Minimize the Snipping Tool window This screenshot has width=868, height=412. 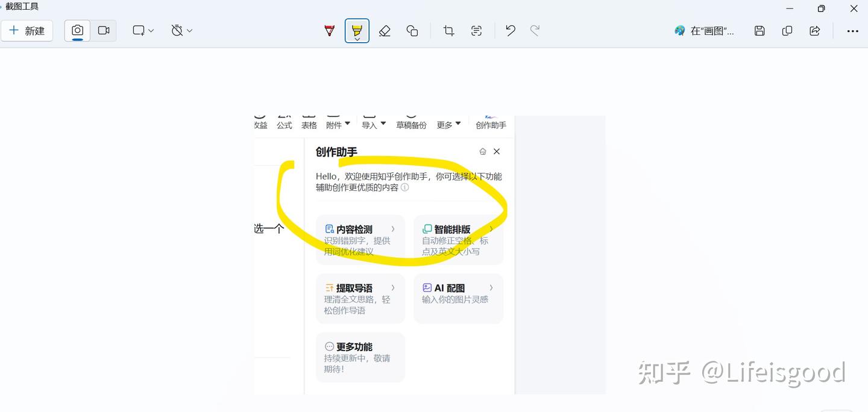pos(790,8)
